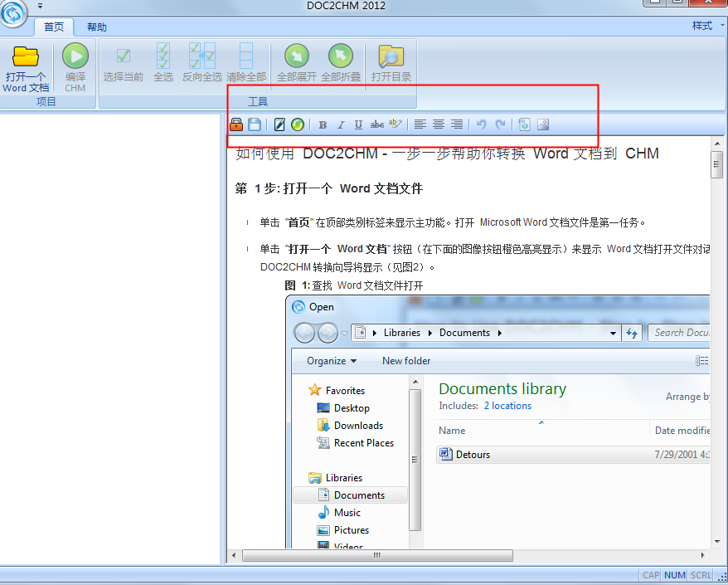
Task: Toggle underline formatting
Action: coord(358,124)
